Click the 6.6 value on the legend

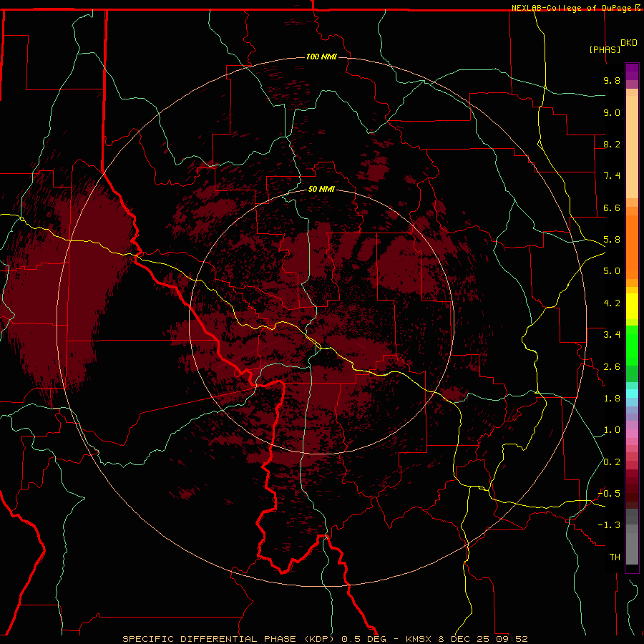click(612, 208)
